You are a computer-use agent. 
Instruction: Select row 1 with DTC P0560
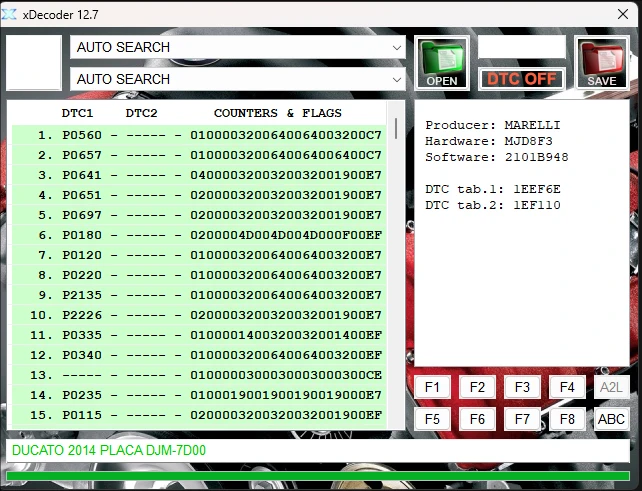199,135
